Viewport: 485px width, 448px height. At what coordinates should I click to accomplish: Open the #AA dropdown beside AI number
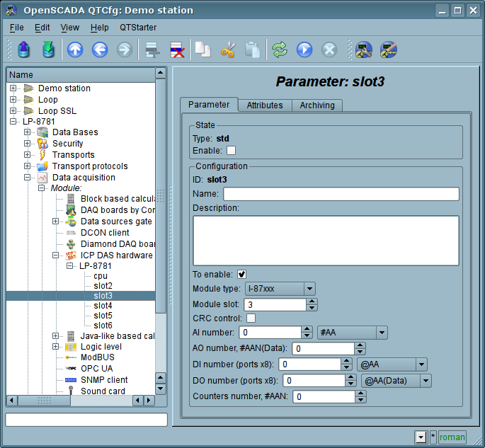point(353,333)
